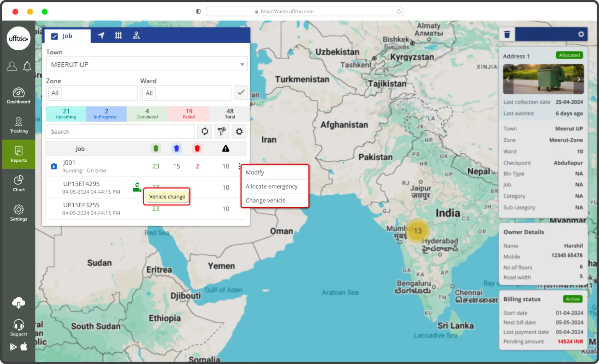Screen dimensions: 599x364
Task: Open the Ward dropdown set to All
Action: (x=186, y=93)
